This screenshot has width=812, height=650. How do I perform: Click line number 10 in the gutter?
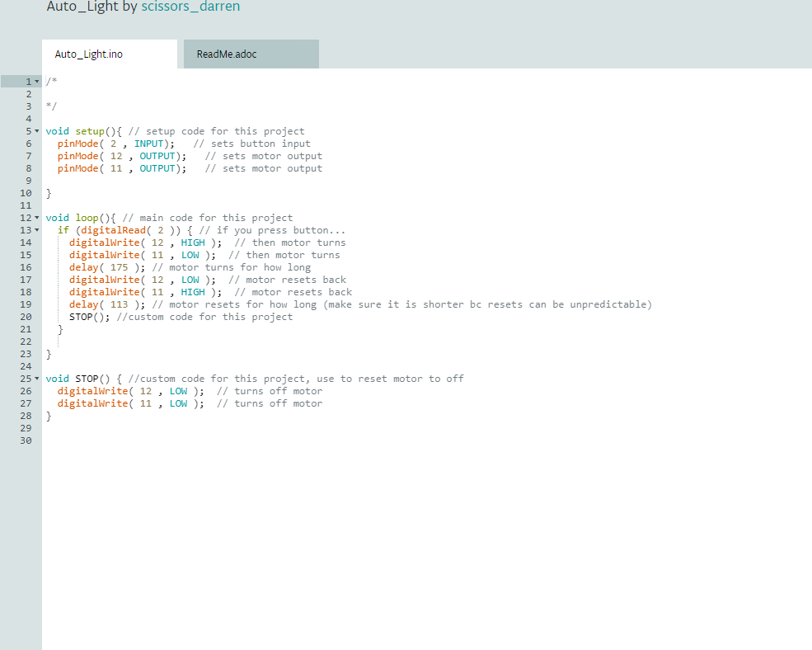26,192
